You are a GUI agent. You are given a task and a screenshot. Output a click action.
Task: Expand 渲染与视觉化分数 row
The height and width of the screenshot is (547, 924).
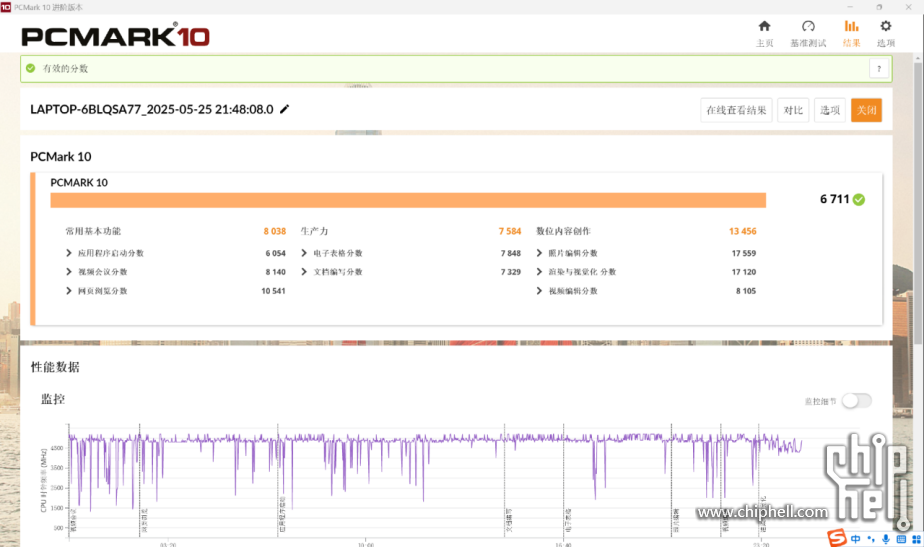point(539,272)
